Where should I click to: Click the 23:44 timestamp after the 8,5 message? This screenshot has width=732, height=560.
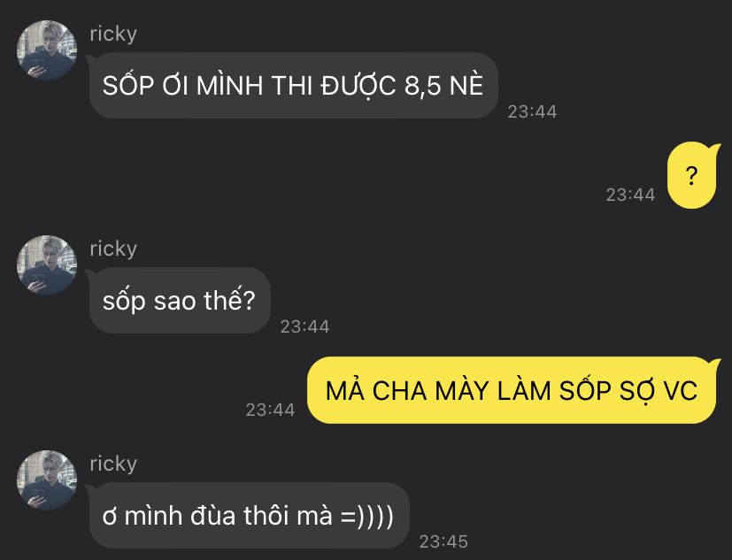coord(532,112)
